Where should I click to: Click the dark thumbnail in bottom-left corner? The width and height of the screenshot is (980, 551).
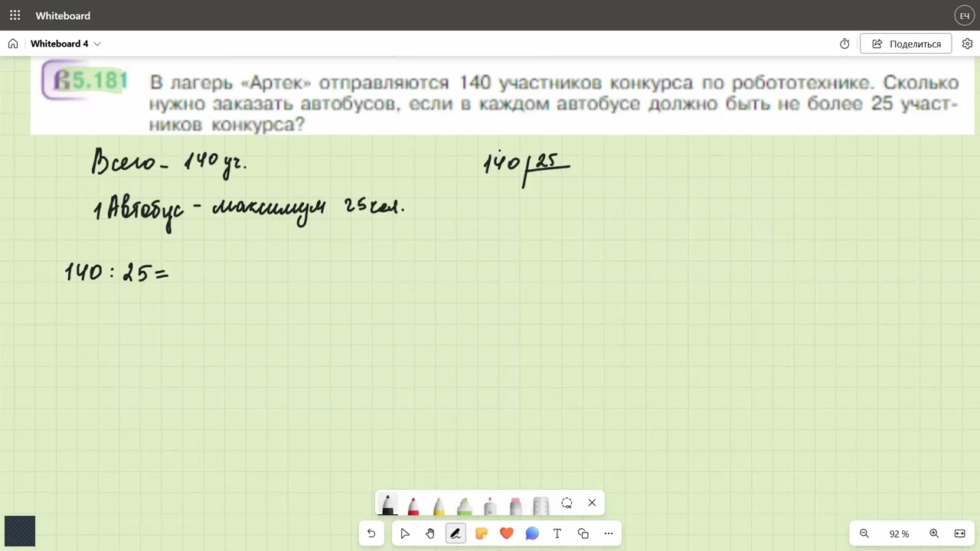point(20,531)
